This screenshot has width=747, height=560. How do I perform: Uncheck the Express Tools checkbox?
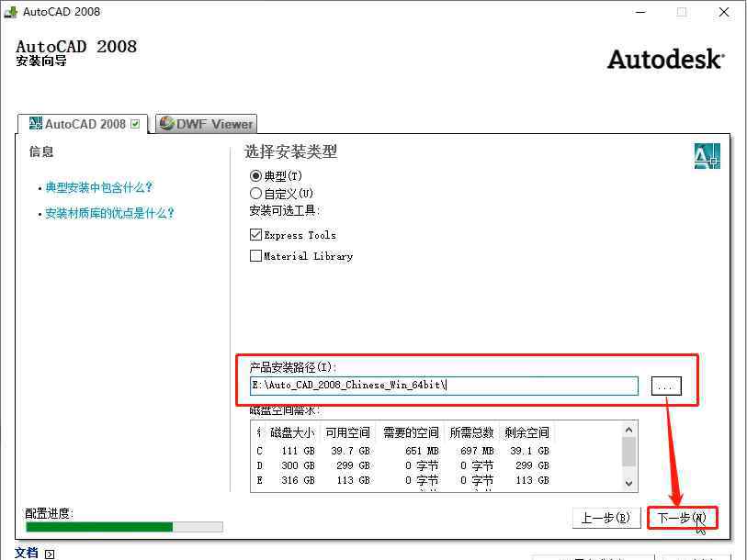coord(256,235)
